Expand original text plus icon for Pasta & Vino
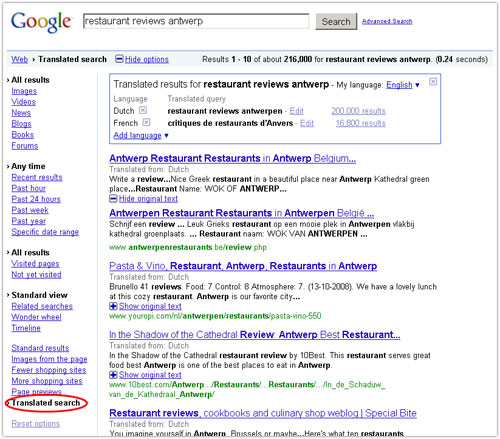This screenshot has height=439, width=500. click(x=113, y=306)
